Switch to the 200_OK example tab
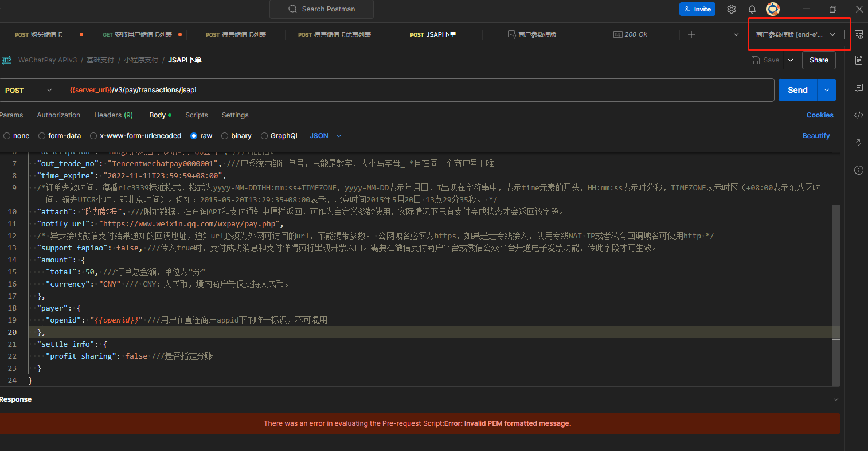Image resolution: width=868 pixels, height=451 pixels. coord(630,34)
